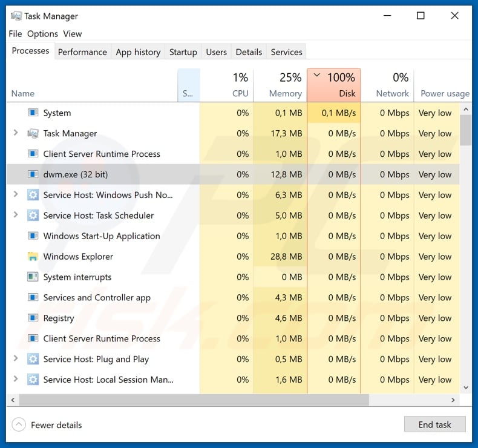Image resolution: width=478 pixels, height=448 pixels.
Task: Switch to the Performance tab
Action: [x=83, y=52]
